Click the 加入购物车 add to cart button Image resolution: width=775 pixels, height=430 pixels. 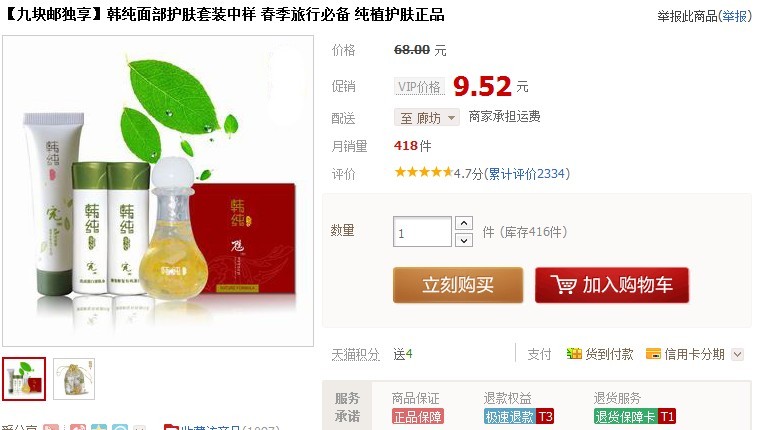click(x=612, y=285)
